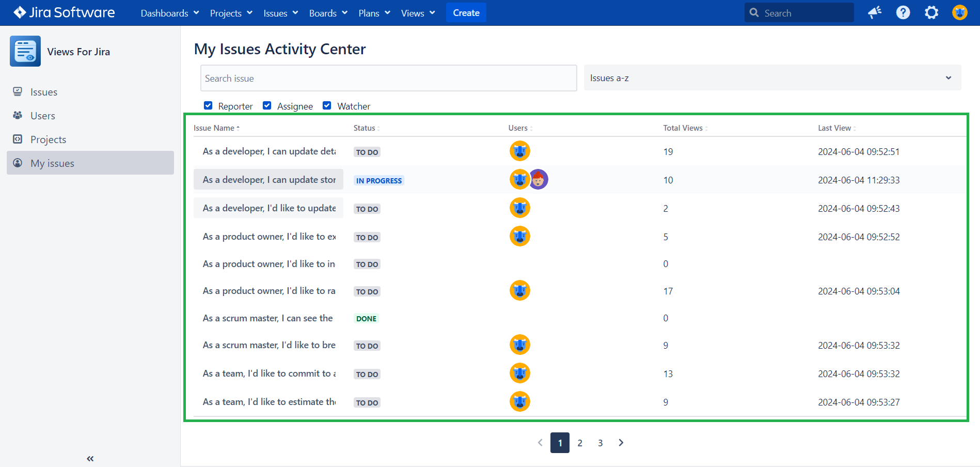This screenshot has height=467, width=980.
Task: Click the Search issue input field
Action: pos(388,78)
